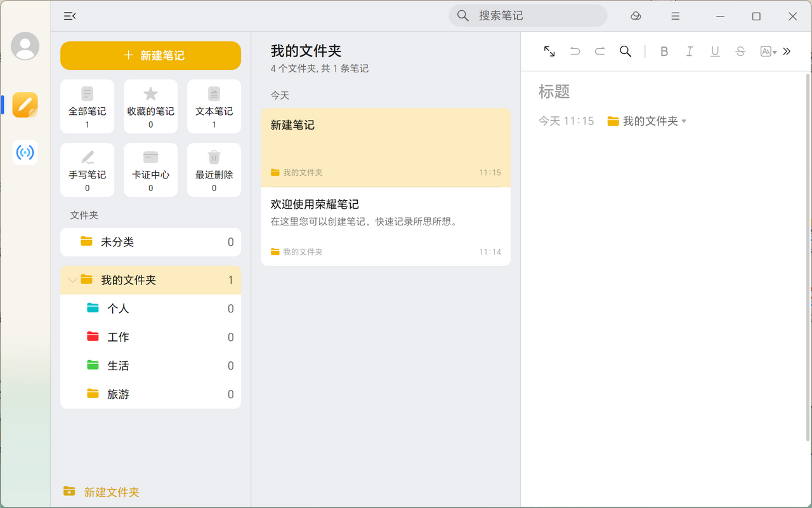Click the 标题 title field
This screenshot has height=508, width=812.
coord(554,91)
